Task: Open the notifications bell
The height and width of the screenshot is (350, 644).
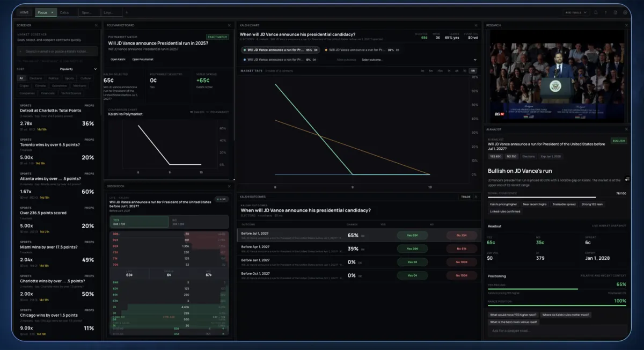Action: [596, 12]
